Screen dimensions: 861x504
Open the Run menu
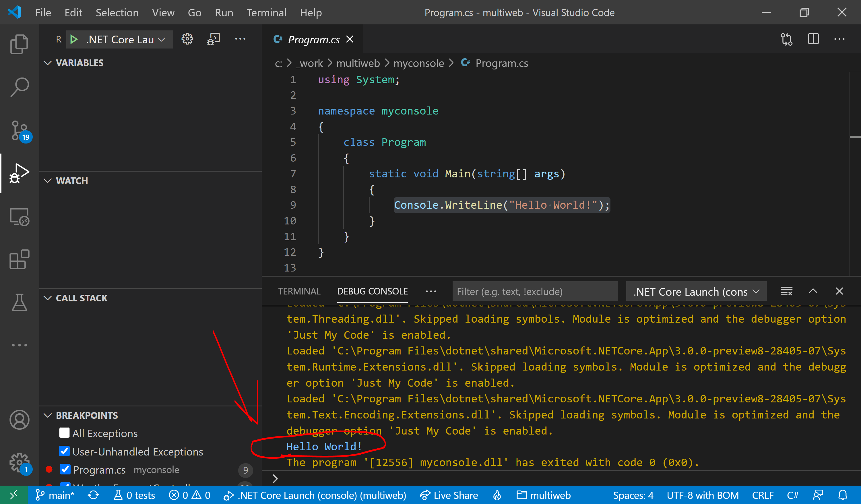pyautogui.click(x=224, y=13)
